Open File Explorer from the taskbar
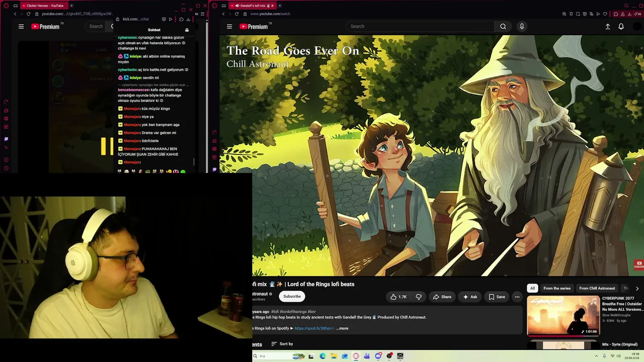 pyautogui.click(x=334, y=356)
